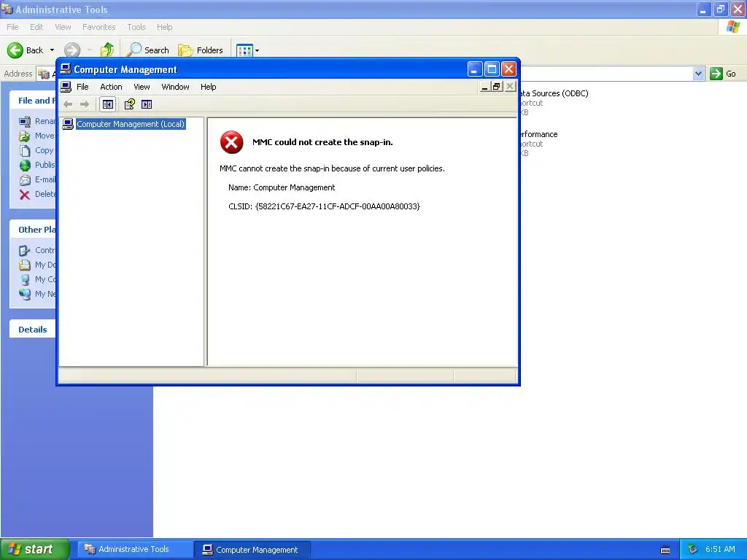Viewport: 747px width, 560px height.
Task: Select the Performance shortcut
Action: 538,144
